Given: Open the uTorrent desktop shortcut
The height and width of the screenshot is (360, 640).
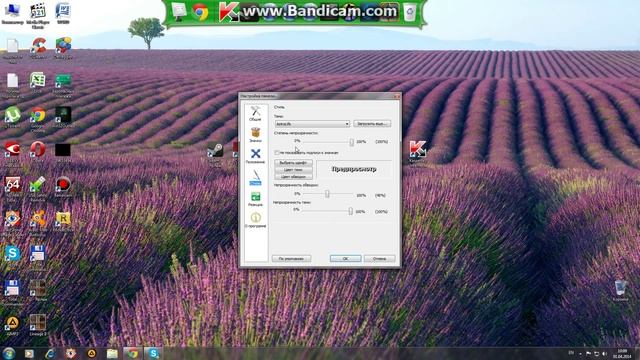Looking at the screenshot, I should click(13, 118).
